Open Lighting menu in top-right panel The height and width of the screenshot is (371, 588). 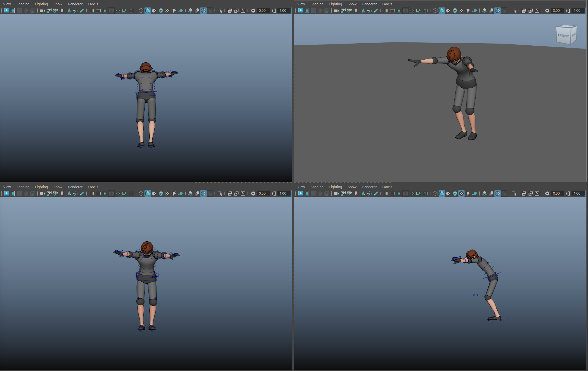pyautogui.click(x=335, y=4)
